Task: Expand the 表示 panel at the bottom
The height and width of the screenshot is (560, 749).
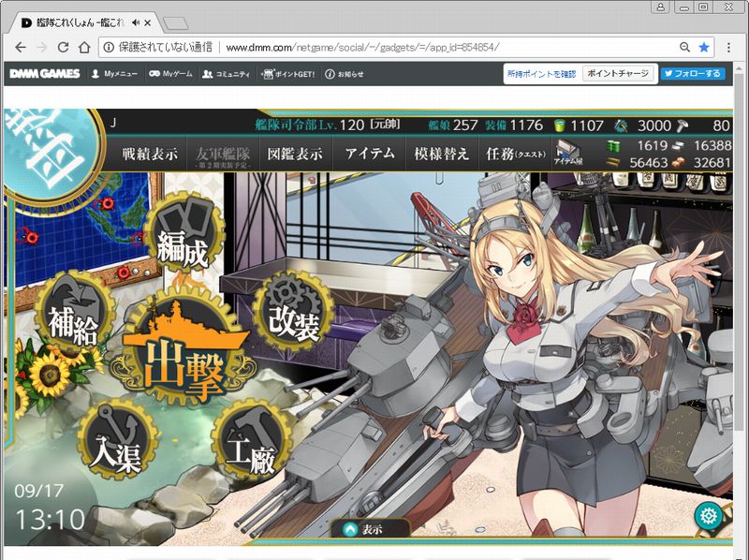Action: coord(370,528)
